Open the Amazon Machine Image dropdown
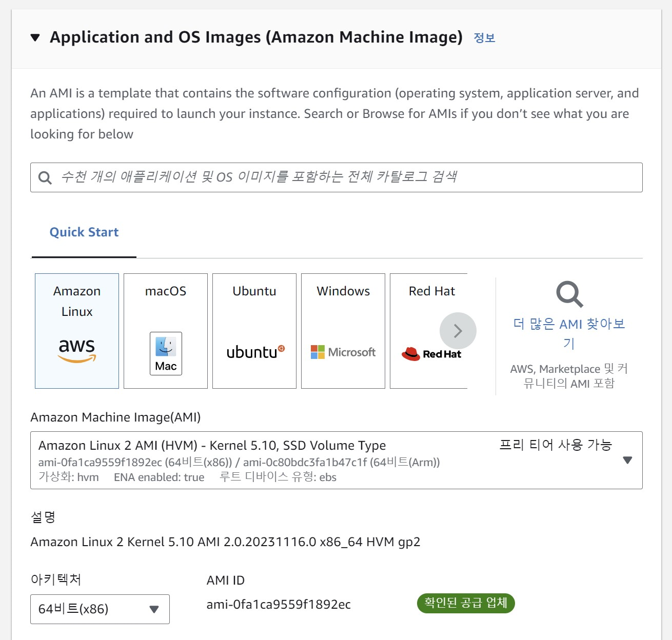Screen dimensions: 672x640 [x=336, y=460]
